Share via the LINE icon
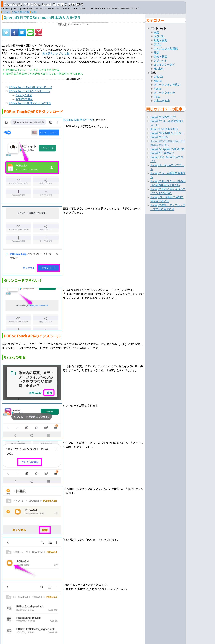The width and height of the screenshot is (215, 644). click(30, 32)
